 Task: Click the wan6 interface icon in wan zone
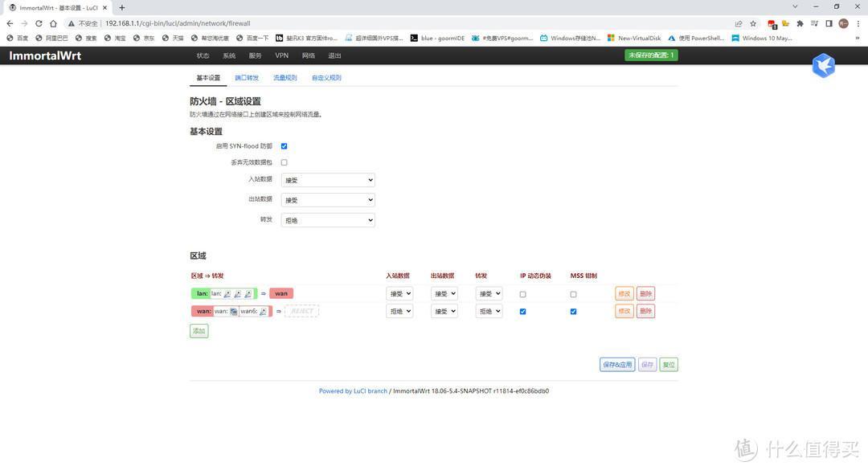click(263, 311)
